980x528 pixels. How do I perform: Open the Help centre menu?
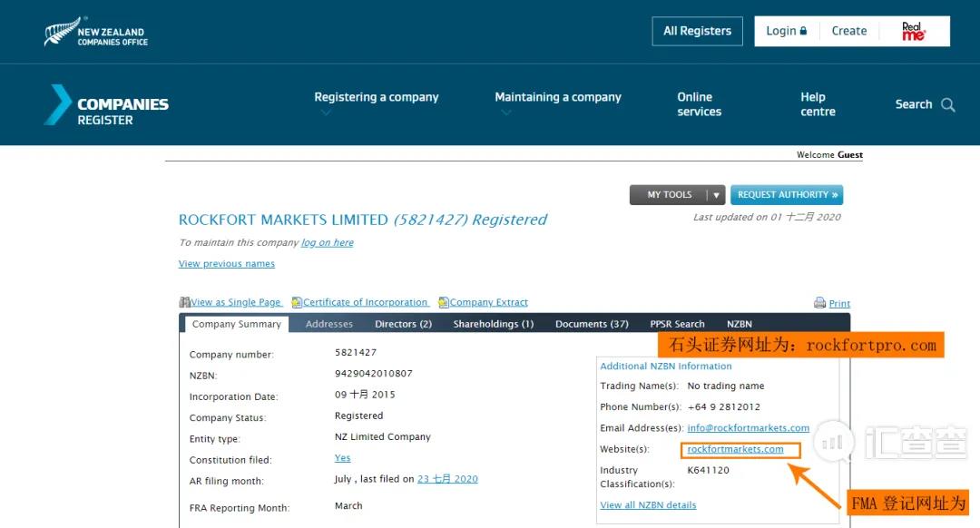[818, 104]
